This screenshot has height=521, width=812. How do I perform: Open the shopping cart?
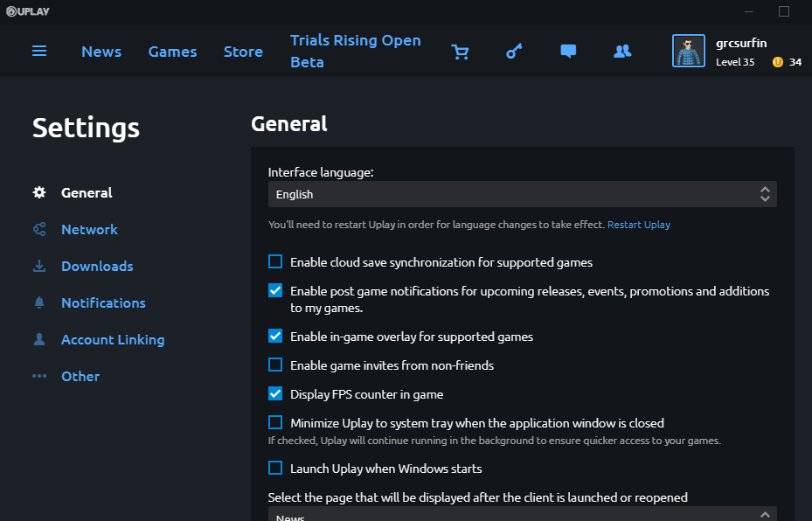(460, 52)
